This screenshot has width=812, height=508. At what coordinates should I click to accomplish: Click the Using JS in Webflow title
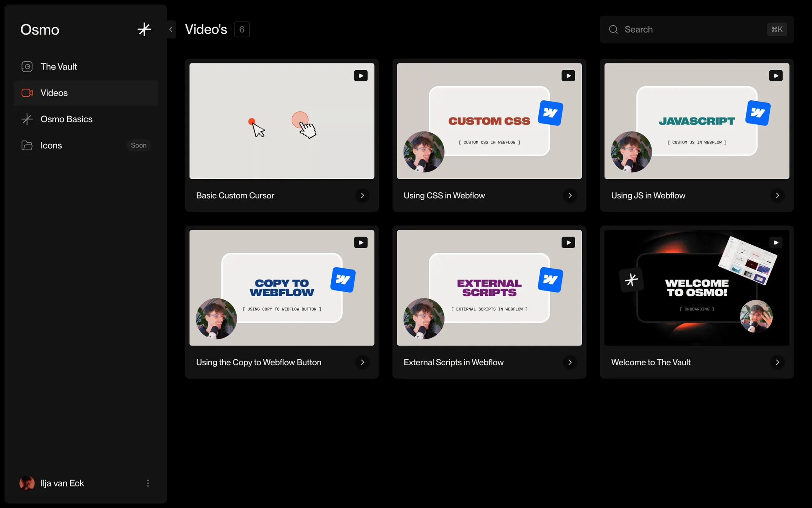click(648, 195)
